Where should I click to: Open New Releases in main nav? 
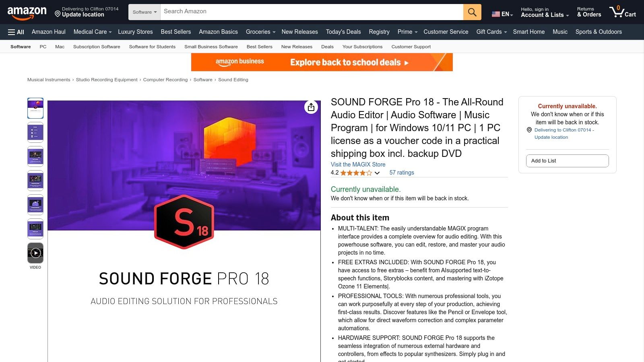(x=299, y=32)
